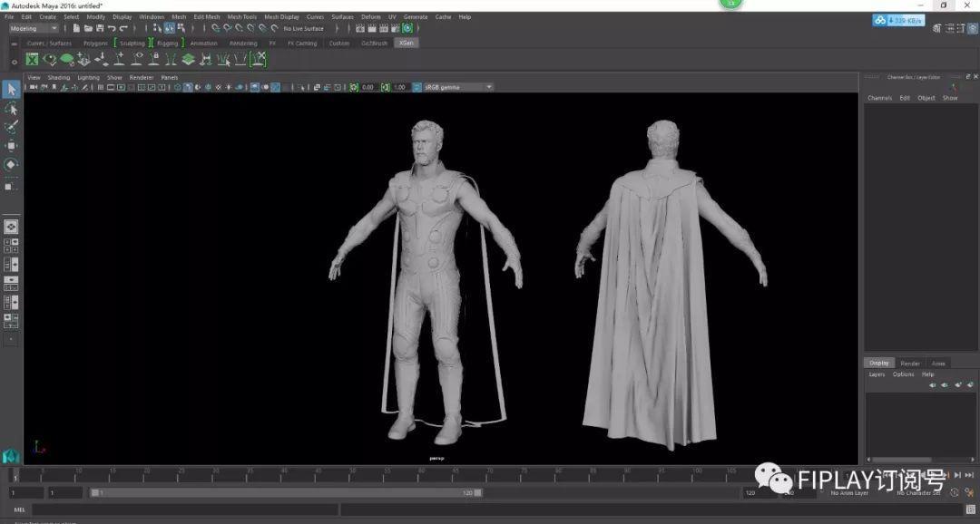Open the script editor icon at bottom right
The image size is (980, 524).
[969, 509]
